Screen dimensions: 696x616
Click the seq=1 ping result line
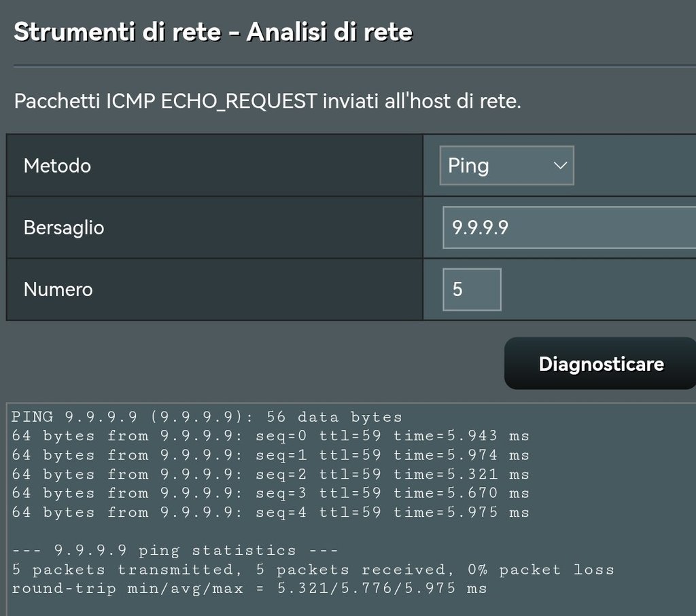coord(270,455)
